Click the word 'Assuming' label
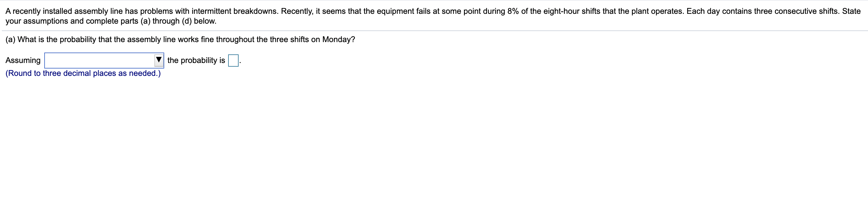 [22, 60]
